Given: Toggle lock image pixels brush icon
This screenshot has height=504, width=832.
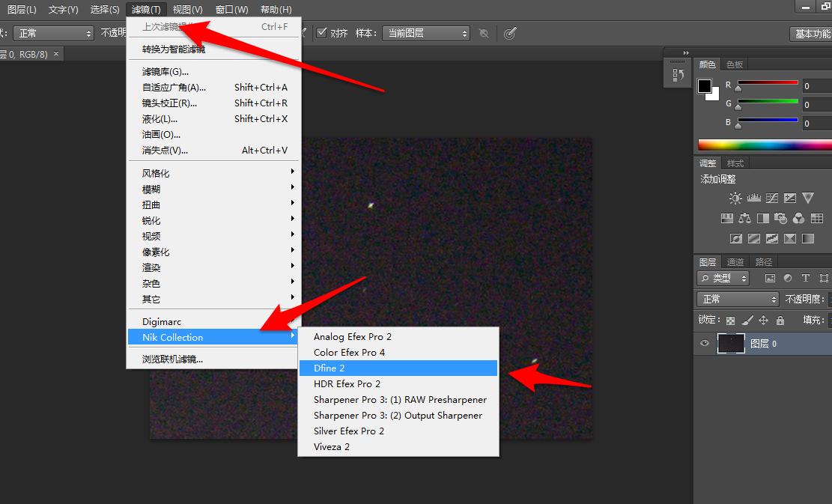Looking at the screenshot, I should click(747, 321).
